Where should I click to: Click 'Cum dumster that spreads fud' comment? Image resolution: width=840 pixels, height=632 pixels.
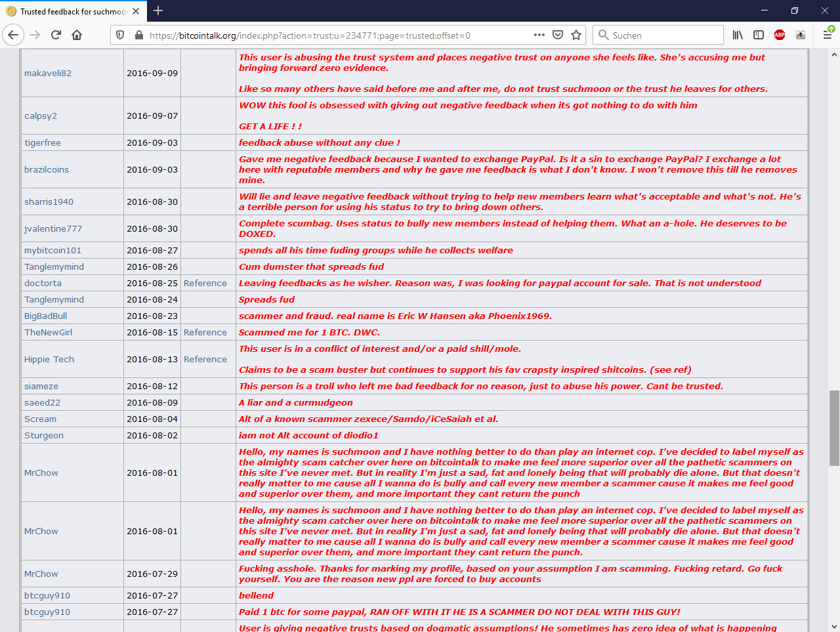click(311, 266)
